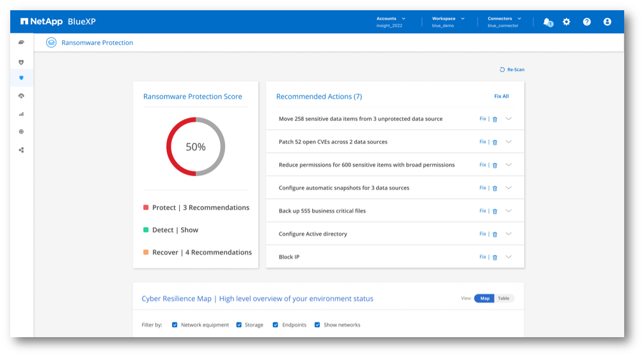
Task: Delete the Back up 555 files recommendation
Action: 495,211
